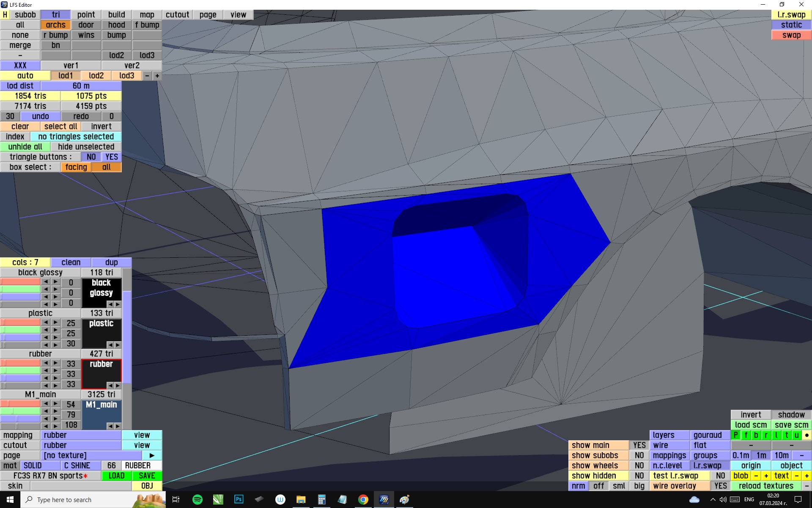The height and width of the screenshot is (508, 812).
Task: Click previous arrow on plastic color swatch
Action: tap(110, 345)
